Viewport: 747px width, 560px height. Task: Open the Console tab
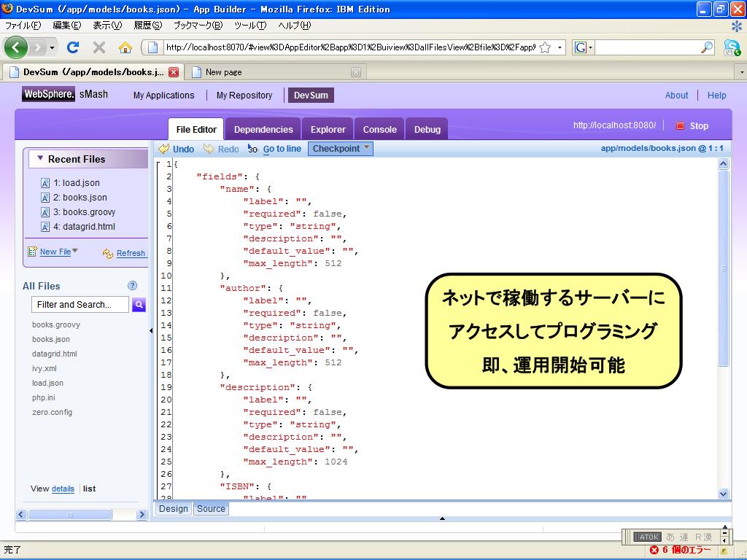tap(379, 129)
